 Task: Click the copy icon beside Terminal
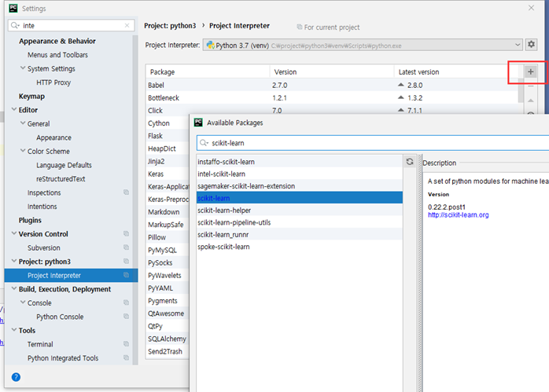click(x=126, y=344)
